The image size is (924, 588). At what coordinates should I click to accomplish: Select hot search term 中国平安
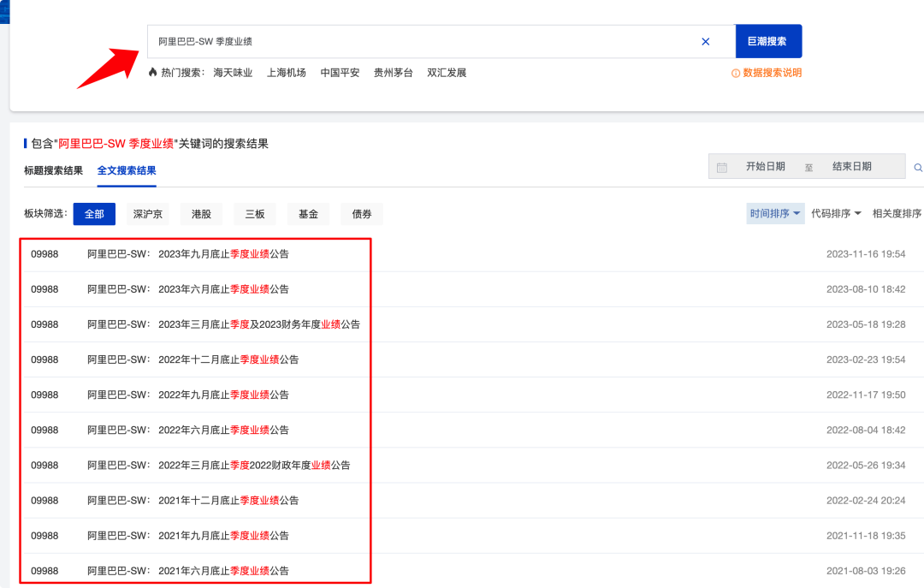[340, 73]
